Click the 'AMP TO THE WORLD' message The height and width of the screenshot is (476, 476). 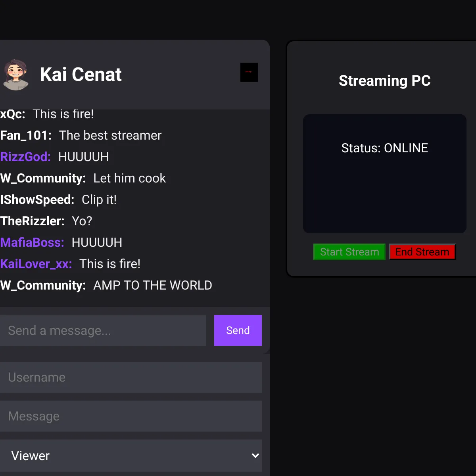coord(153,285)
